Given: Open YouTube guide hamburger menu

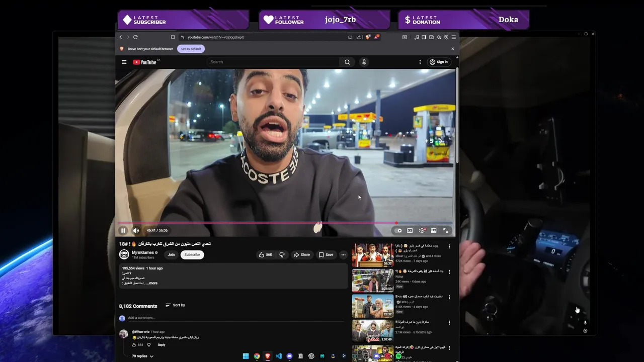Looking at the screenshot, I should click(124, 62).
